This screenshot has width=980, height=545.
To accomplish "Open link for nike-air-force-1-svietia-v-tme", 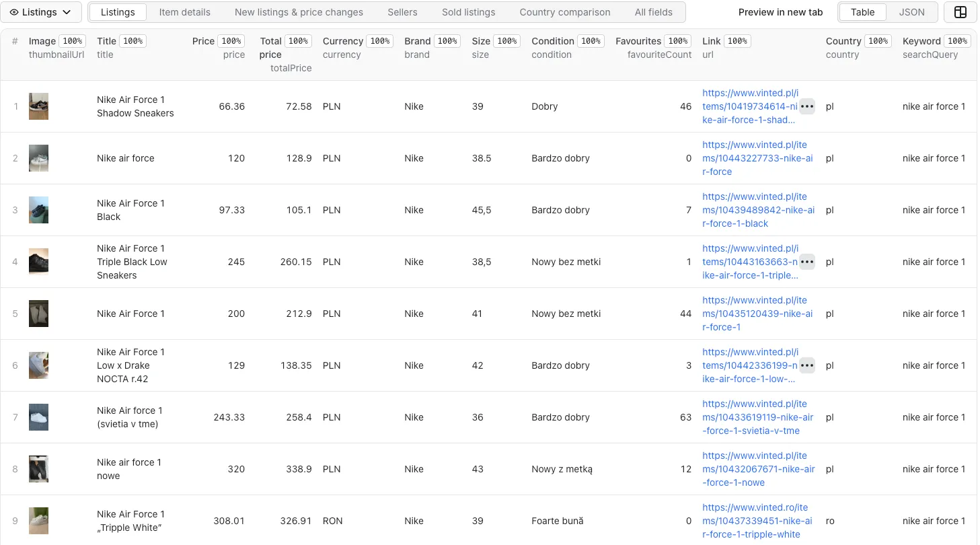I will click(757, 417).
